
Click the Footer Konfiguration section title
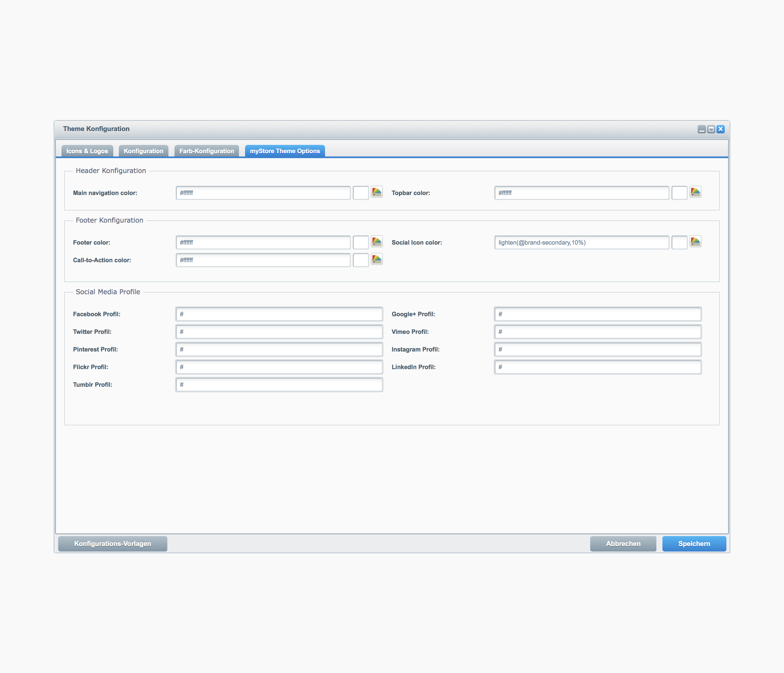pyautogui.click(x=109, y=220)
